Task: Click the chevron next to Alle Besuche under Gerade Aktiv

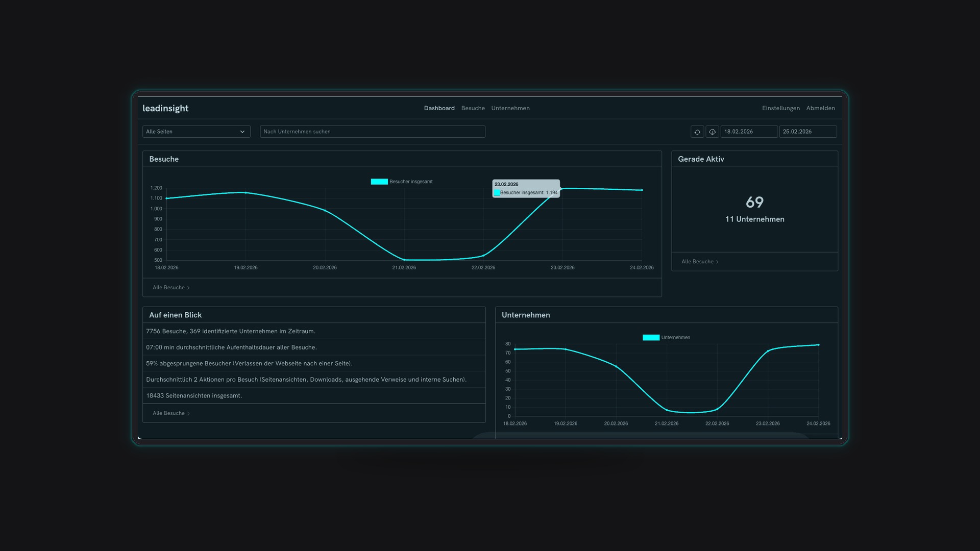Action: (717, 262)
